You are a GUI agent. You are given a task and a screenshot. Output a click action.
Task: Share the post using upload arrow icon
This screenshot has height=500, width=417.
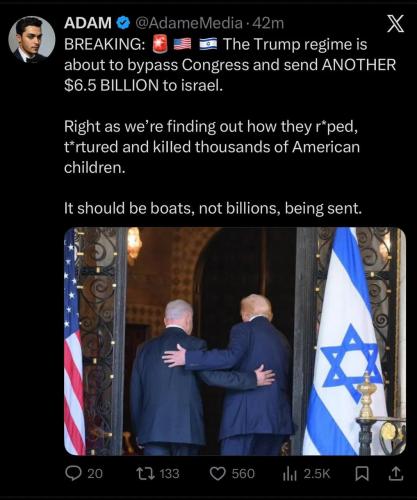[396, 474]
